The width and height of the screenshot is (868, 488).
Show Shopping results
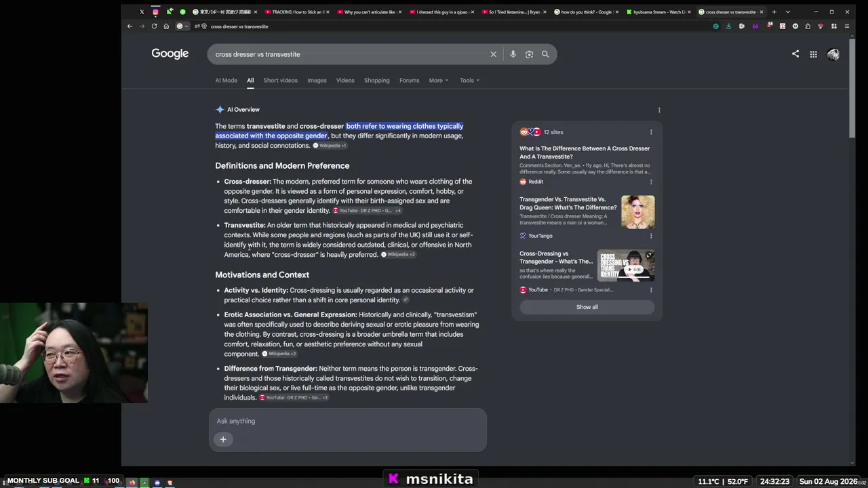pos(377,80)
